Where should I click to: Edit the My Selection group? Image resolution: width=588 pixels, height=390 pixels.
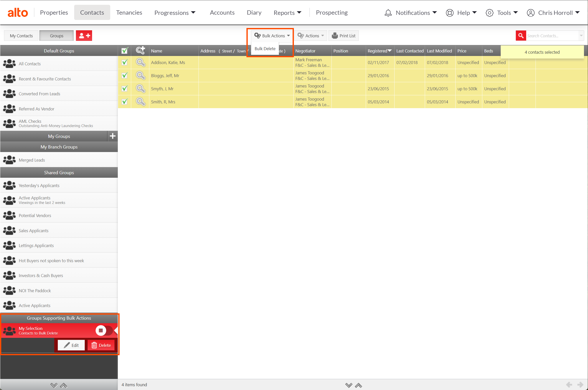(x=71, y=345)
